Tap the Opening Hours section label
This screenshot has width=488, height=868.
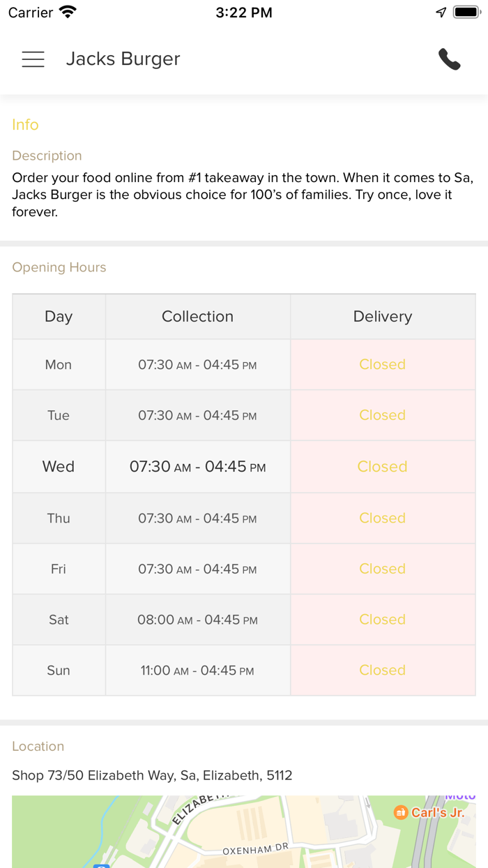click(59, 267)
